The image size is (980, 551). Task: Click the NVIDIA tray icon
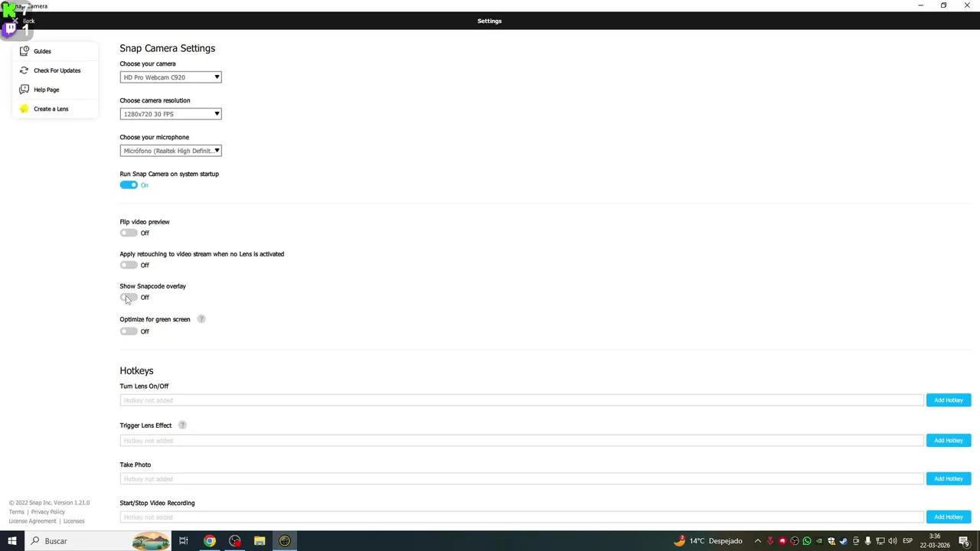[x=819, y=541]
